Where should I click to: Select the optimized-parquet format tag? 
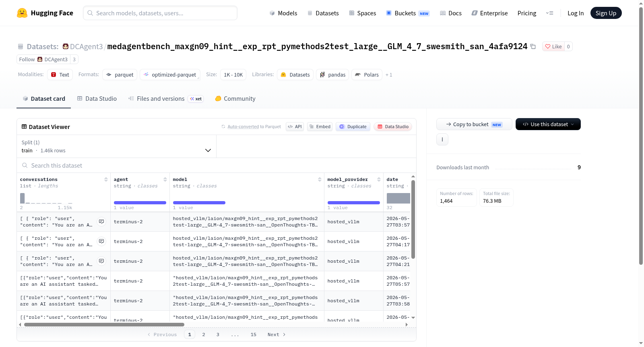[x=170, y=75]
